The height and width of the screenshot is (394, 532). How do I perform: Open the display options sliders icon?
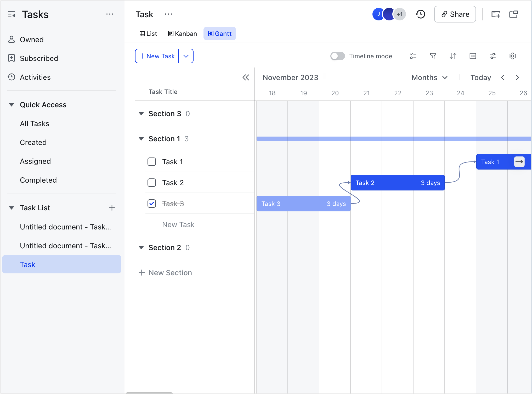[x=493, y=56]
